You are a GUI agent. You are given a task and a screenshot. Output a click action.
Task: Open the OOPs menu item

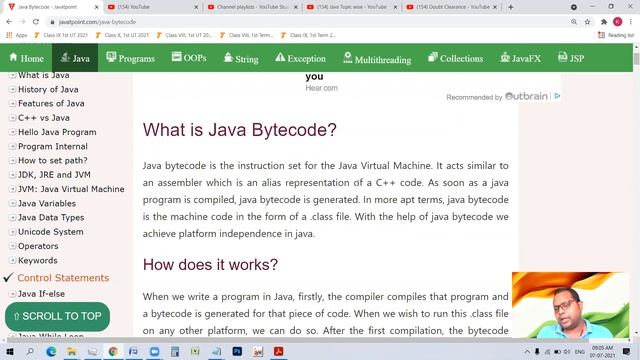189,58
